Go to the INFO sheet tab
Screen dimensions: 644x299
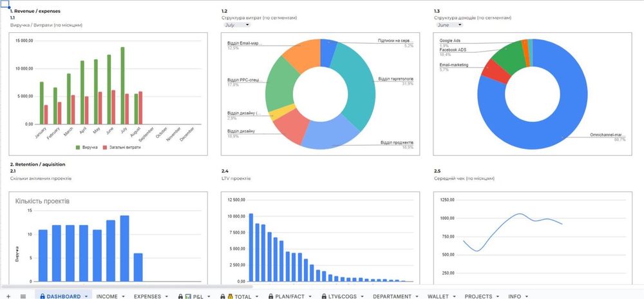[x=514, y=296]
